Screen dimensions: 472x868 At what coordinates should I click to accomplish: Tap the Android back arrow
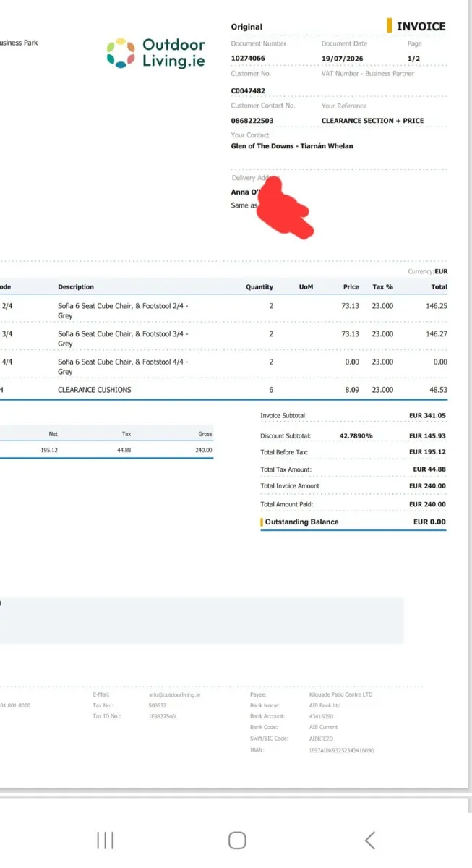click(370, 840)
